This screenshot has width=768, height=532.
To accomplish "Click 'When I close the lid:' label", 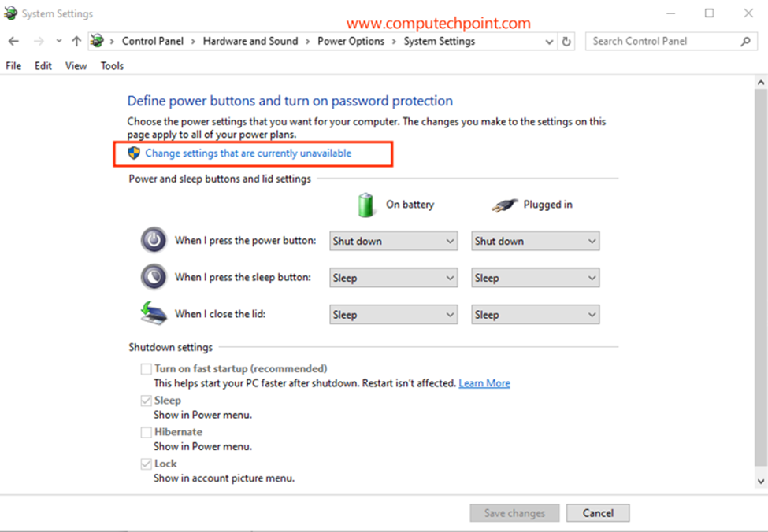I will pyautogui.click(x=220, y=314).
